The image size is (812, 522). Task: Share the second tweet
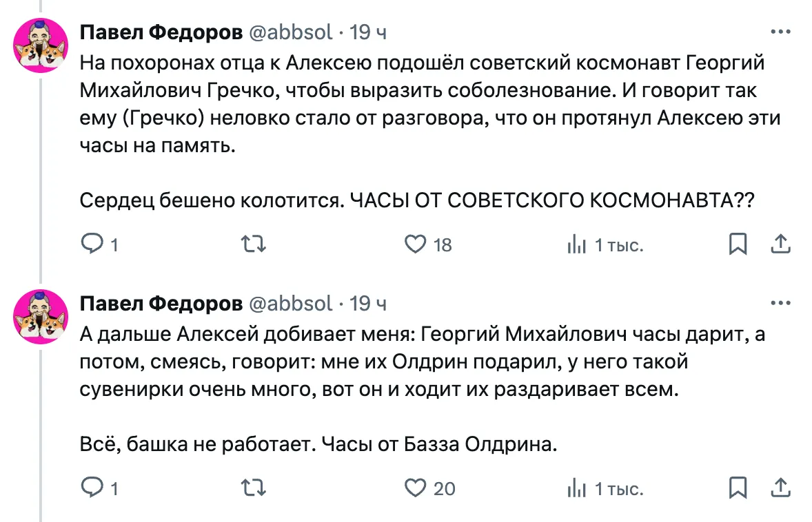pos(780,488)
